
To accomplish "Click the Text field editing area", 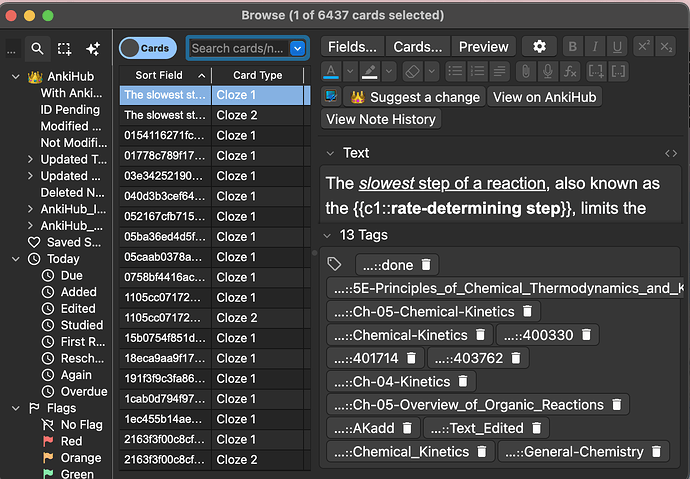I will click(500, 195).
